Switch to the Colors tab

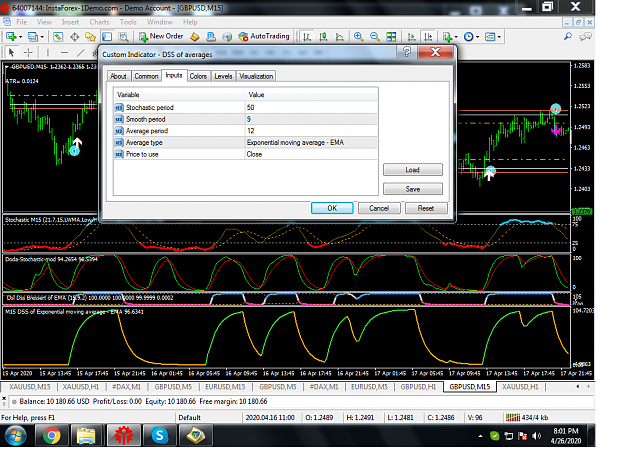coord(198,76)
